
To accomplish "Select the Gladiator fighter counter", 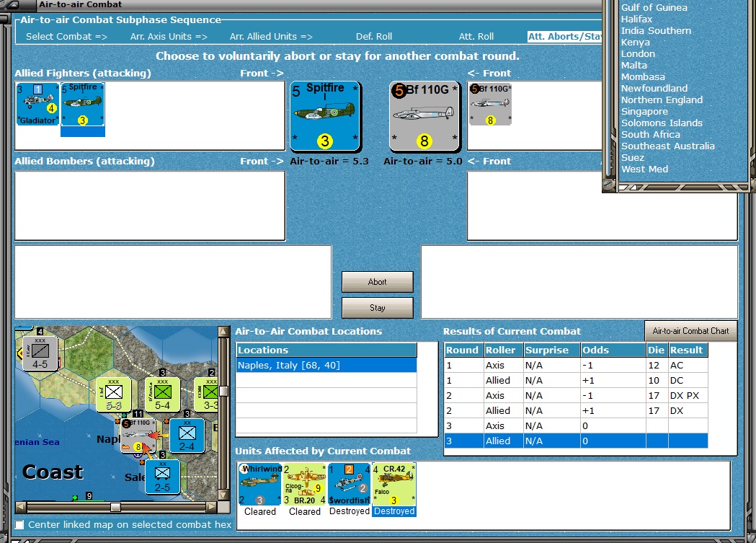I will tap(37, 104).
